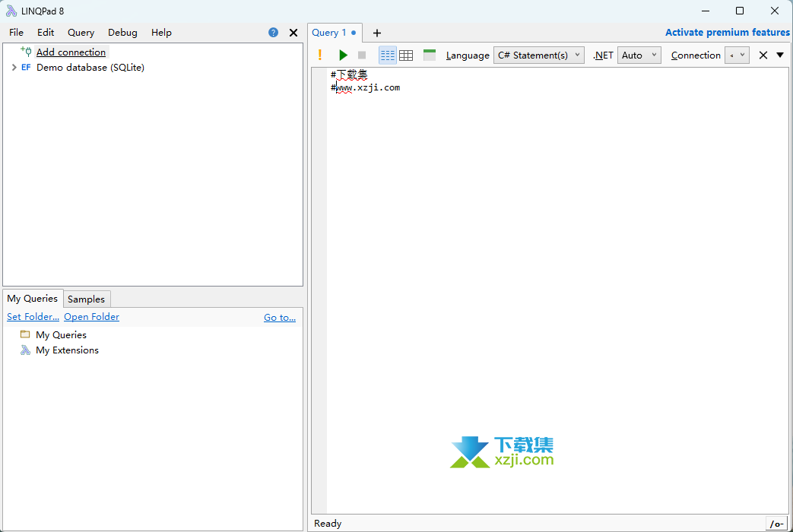Click in the query editor on #www.xzji.com line
This screenshot has width=793, height=532.
365,87
